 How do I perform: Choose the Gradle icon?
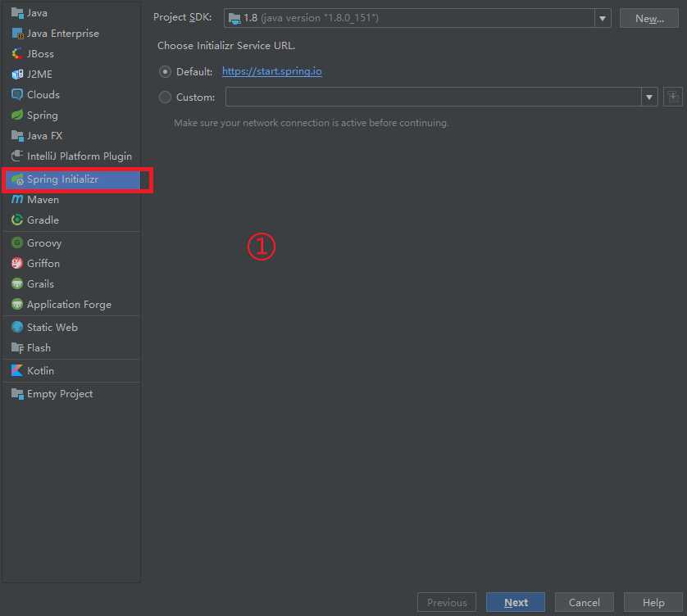pyautogui.click(x=17, y=220)
